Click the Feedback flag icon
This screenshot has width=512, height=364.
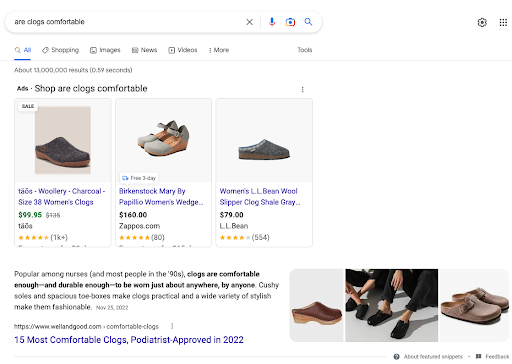click(x=479, y=356)
